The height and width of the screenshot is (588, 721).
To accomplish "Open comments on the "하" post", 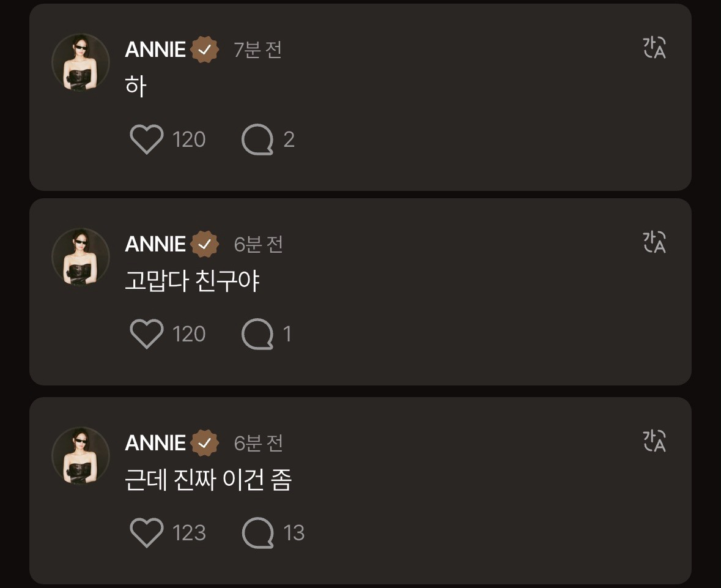I will tap(257, 140).
